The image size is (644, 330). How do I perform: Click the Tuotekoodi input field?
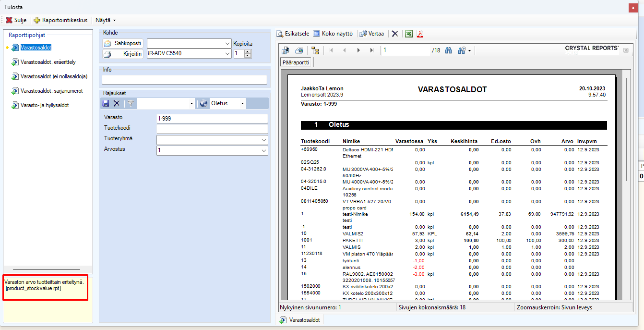(212, 129)
